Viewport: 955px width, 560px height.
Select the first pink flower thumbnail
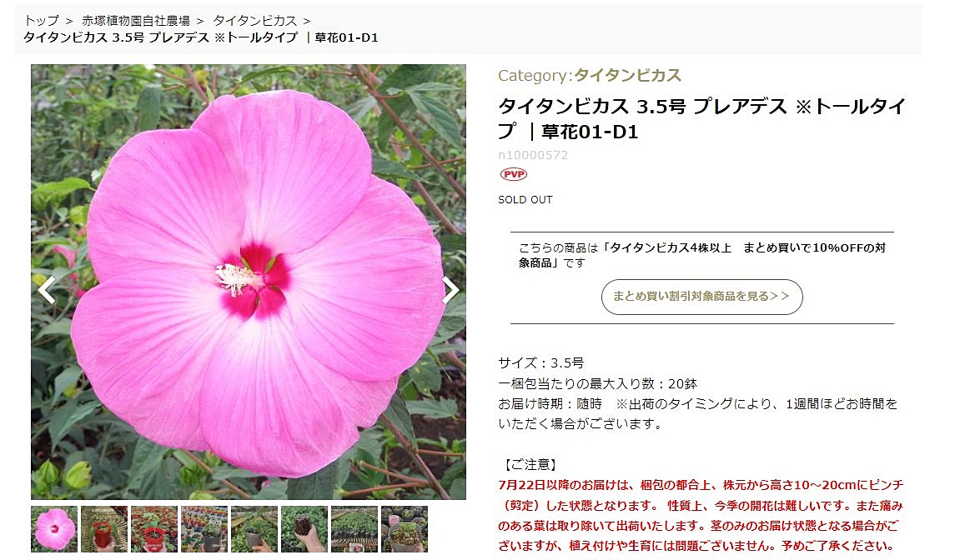54,529
